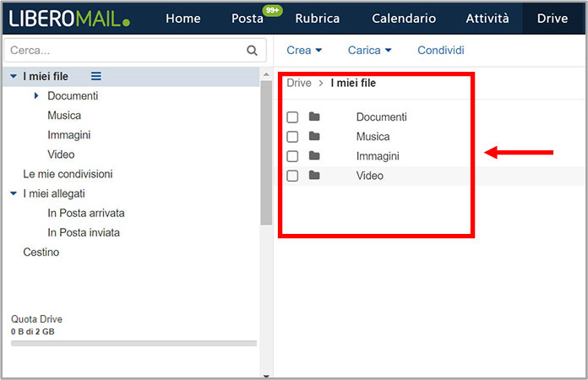Select the Musica folder checkbox
Viewport: 588px width, 380px height.
(292, 137)
